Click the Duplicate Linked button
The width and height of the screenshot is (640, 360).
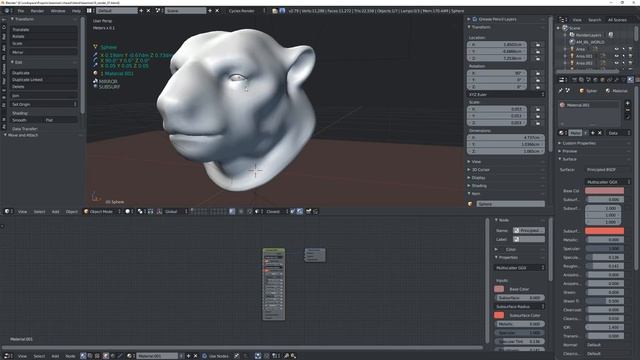pos(44,80)
